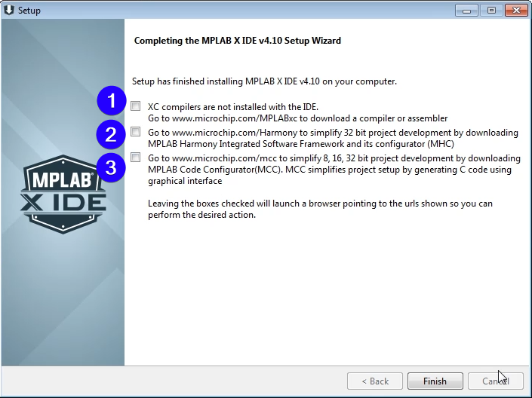This screenshot has width=532, height=398.
Task: Click the 'graphical interface' text
Action: 185,181
